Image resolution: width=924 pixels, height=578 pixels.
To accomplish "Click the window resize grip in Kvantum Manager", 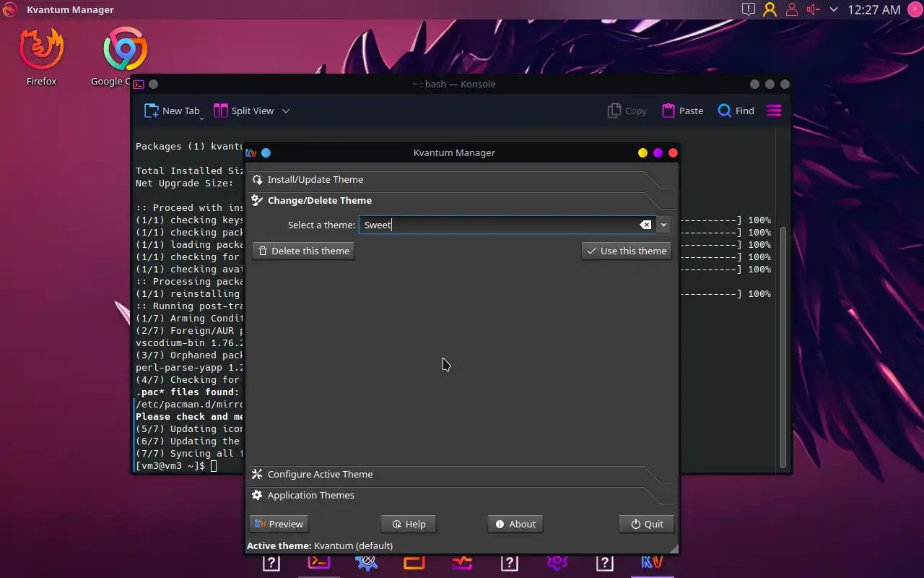I will [674, 548].
